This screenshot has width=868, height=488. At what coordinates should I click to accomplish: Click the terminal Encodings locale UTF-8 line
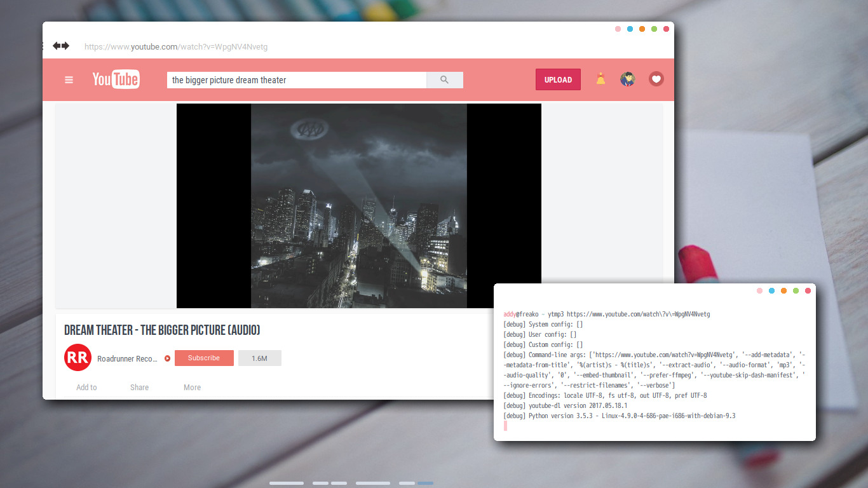(x=605, y=395)
